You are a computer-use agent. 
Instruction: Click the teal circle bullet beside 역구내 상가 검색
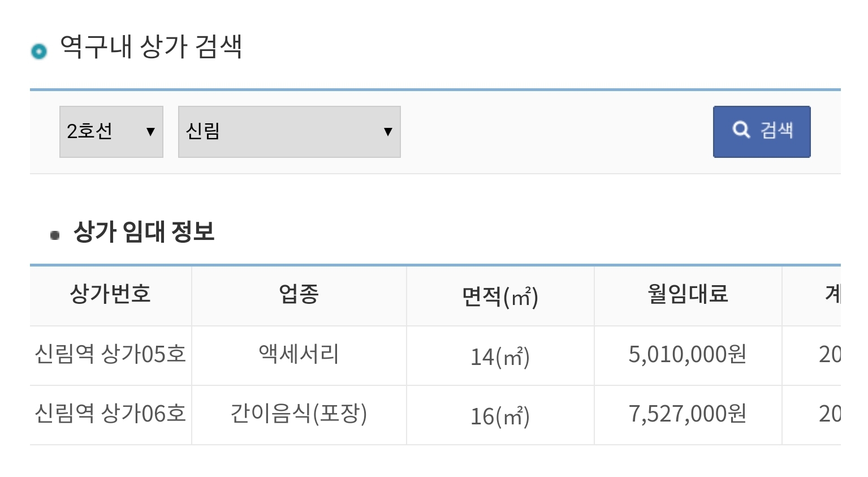[39, 51]
